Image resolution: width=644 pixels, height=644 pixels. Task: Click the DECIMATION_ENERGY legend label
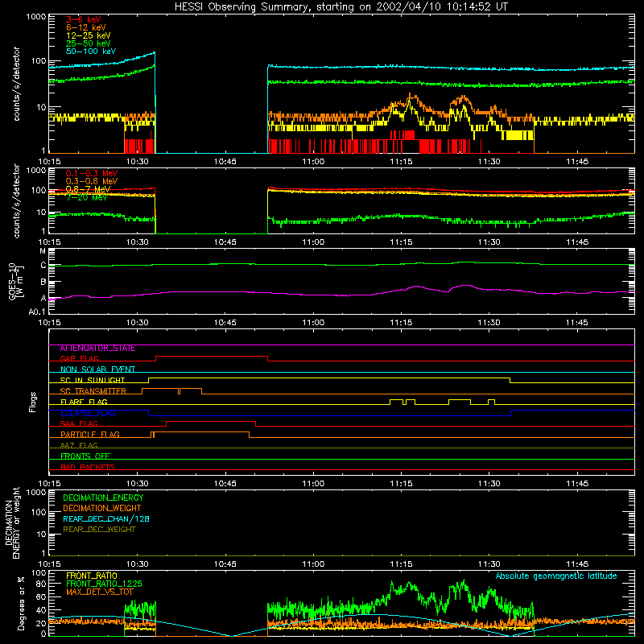pyautogui.click(x=103, y=497)
